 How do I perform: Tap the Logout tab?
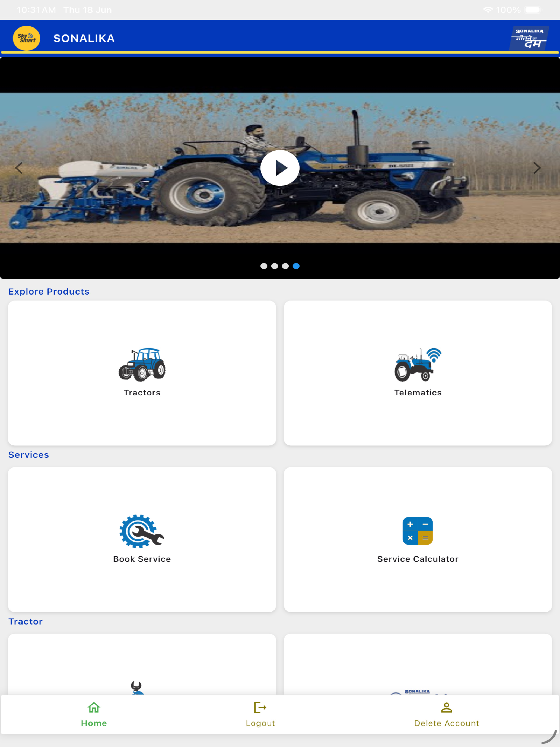click(x=260, y=715)
